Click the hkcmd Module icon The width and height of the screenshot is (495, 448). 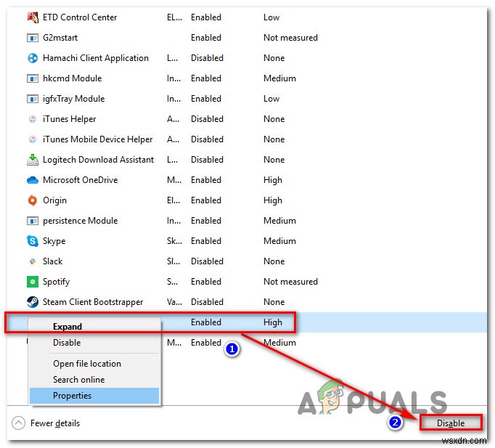(x=33, y=78)
